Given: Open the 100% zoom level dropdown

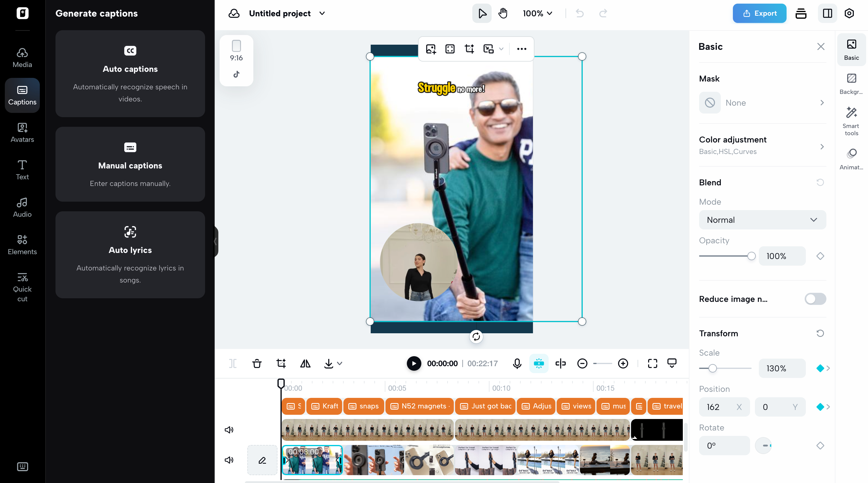Looking at the screenshot, I should pos(537,13).
